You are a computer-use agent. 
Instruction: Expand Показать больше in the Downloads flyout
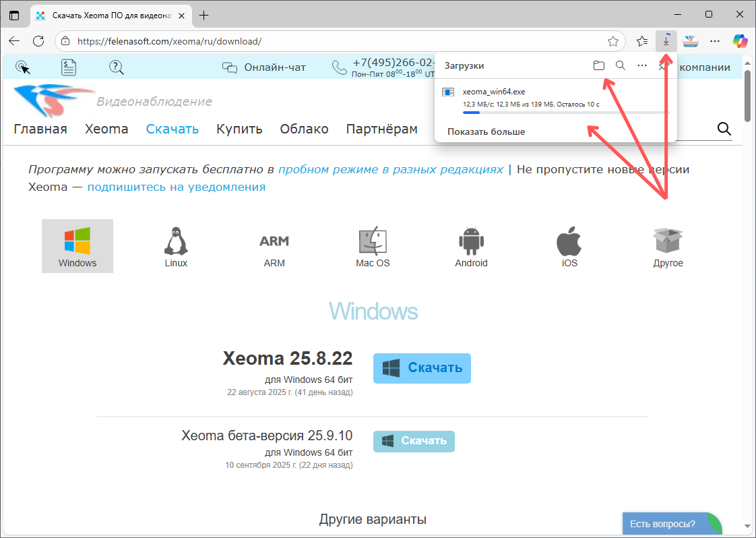click(x=486, y=131)
